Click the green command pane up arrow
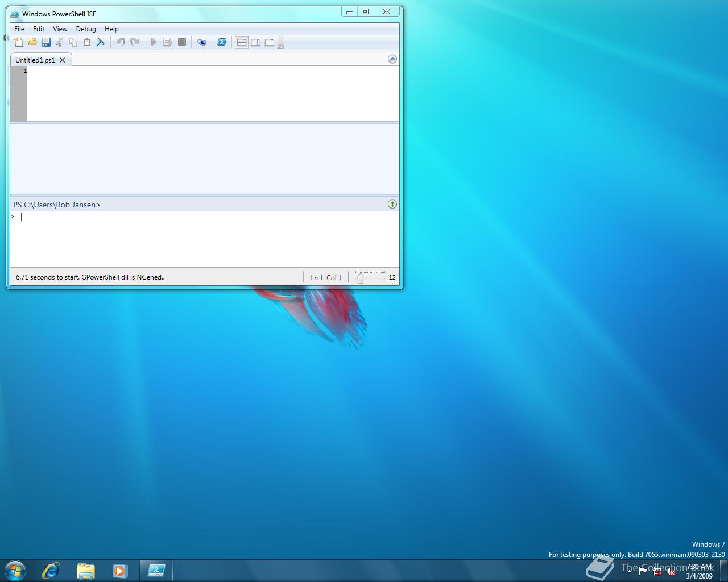This screenshot has width=728, height=582. (x=392, y=204)
